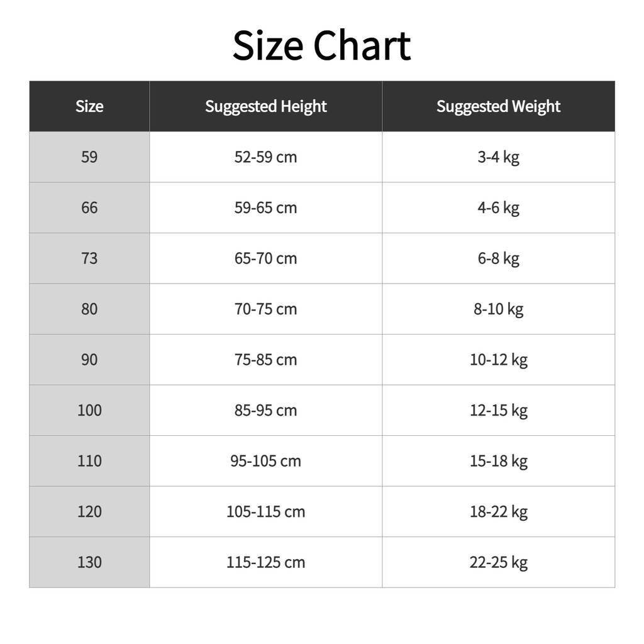
Task: Click the Size Chart title
Action: click(x=321, y=46)
